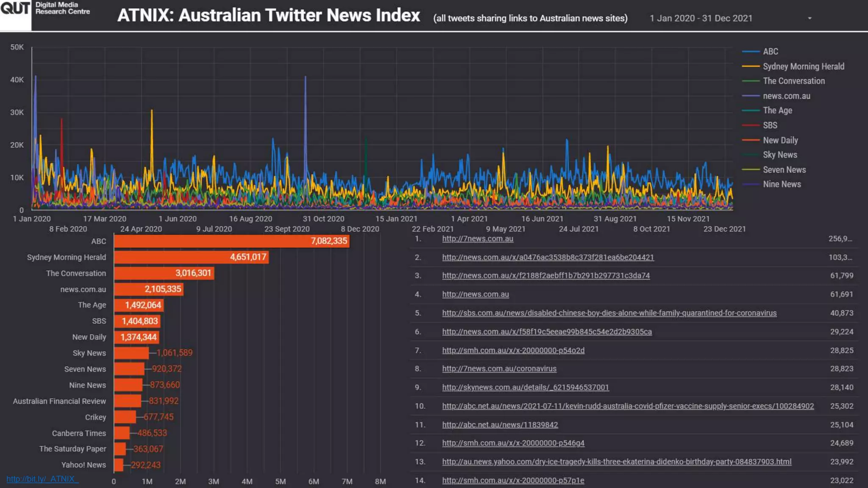Click SBS red legend line swatch
Image resolution: width=868 pixels, height=488 pixels.
point(751,125)
